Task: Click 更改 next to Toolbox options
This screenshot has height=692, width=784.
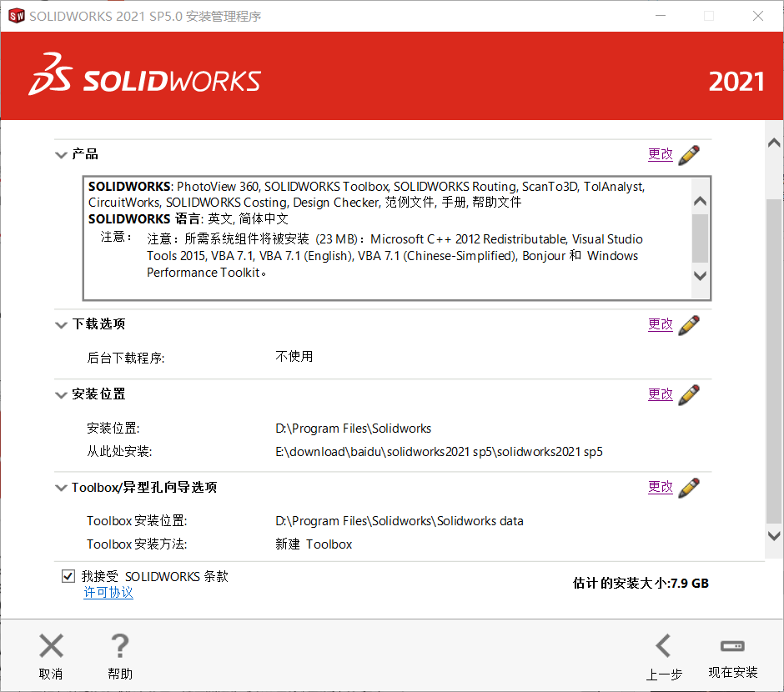Action: [660, 487]
